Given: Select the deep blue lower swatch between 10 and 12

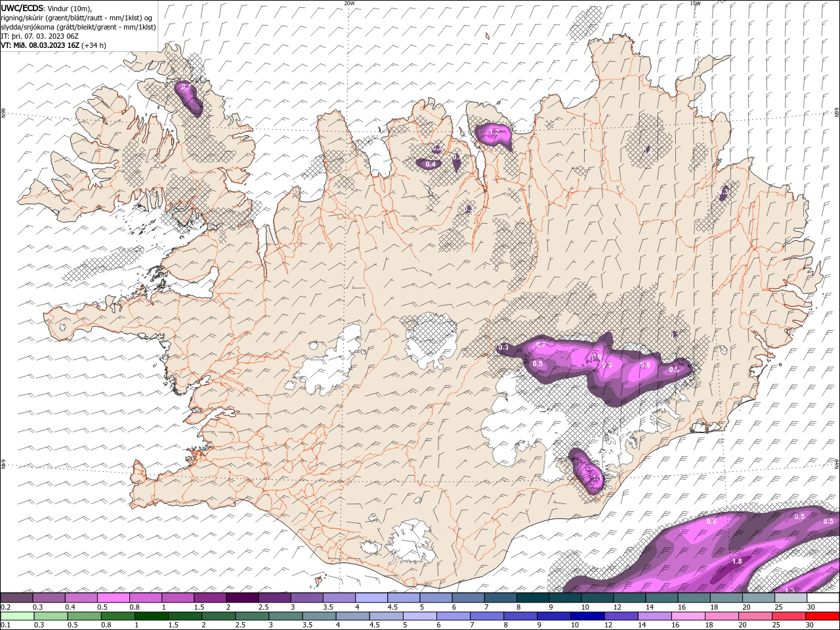Looking at the screenshot, I should coord(587,616).
